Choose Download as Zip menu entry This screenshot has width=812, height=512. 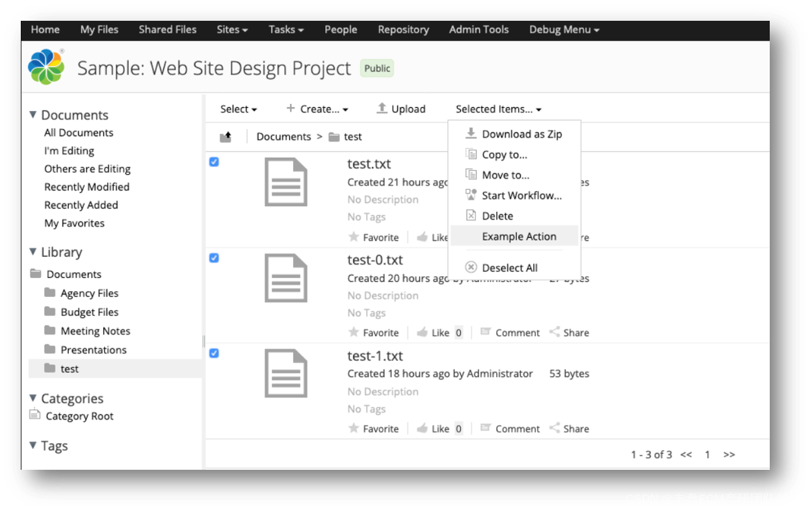[514, 134]
